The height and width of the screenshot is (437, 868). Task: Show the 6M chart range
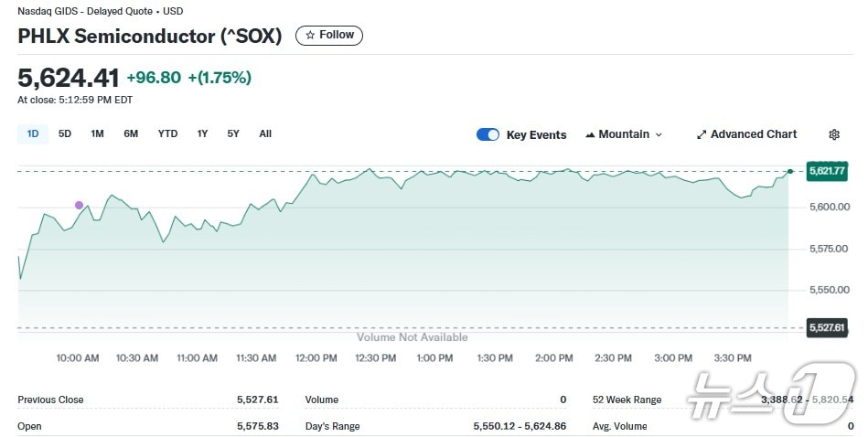[x=131, y=133]
